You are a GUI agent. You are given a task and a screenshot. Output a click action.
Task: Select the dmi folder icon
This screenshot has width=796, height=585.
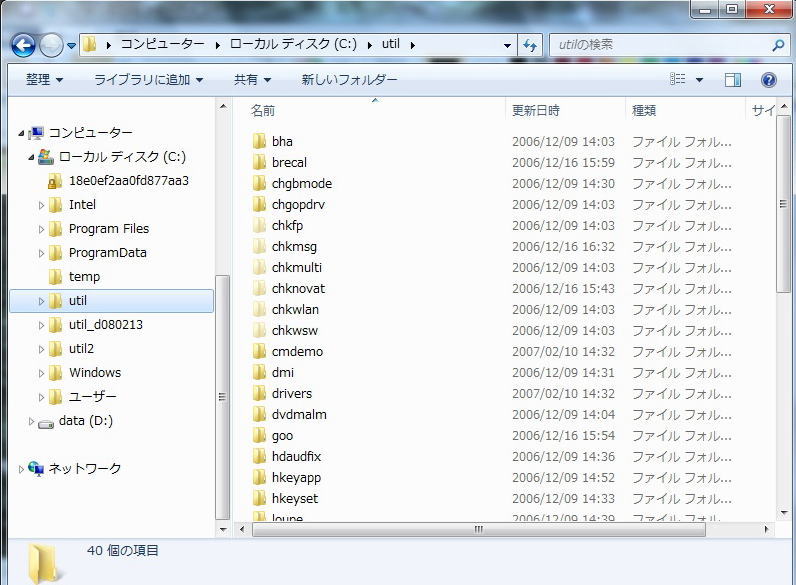(259, 372)
